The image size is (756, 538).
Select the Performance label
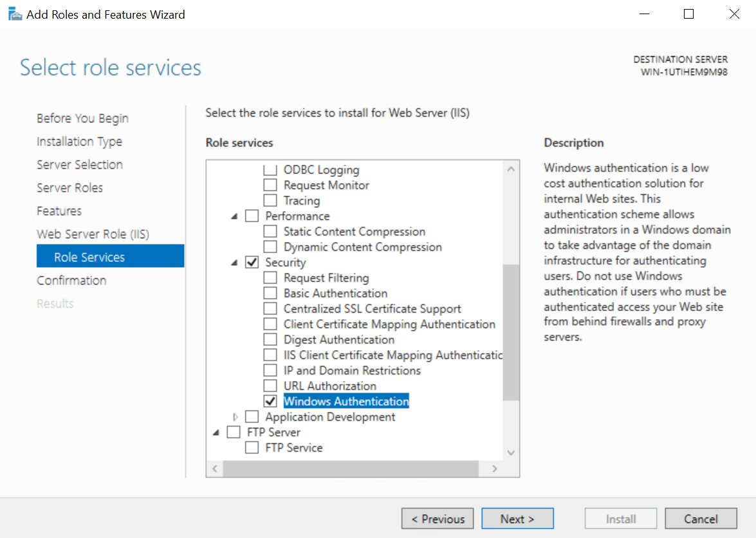click(x=297, y=216)
